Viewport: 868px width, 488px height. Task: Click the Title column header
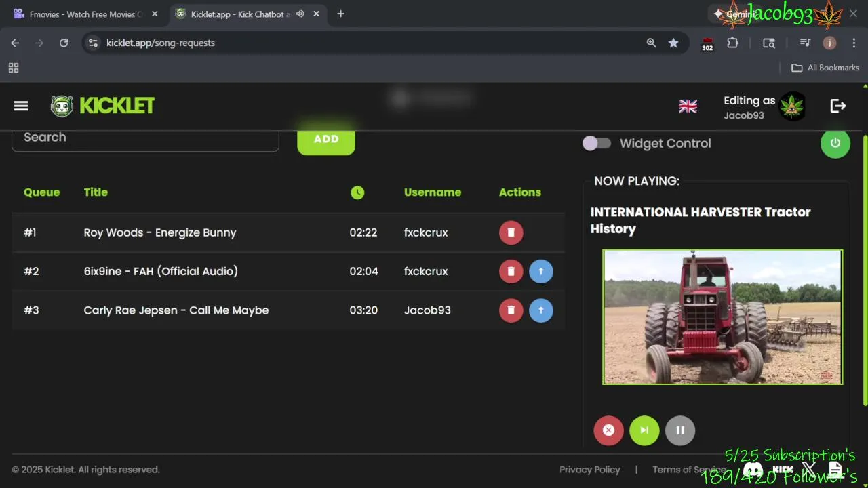(96, 192)
